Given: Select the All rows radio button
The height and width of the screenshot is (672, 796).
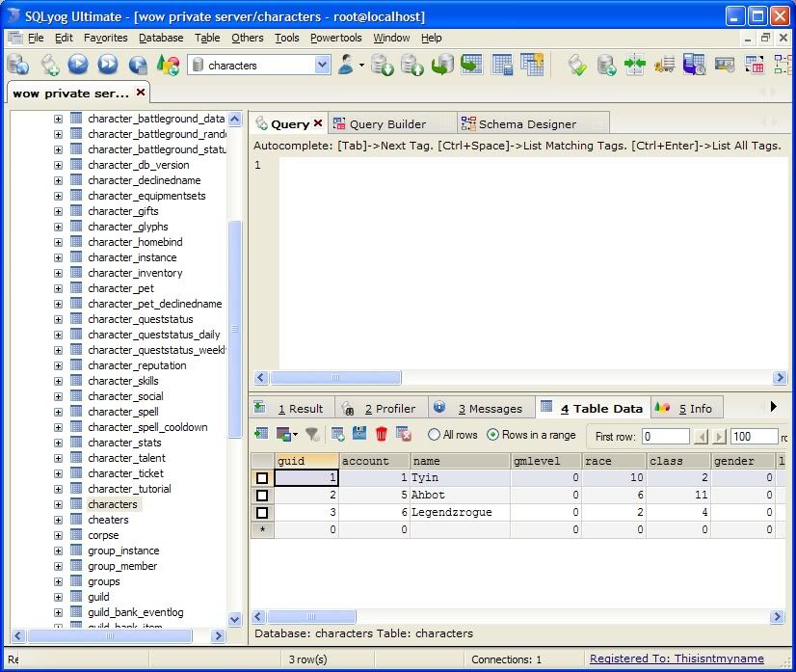Looking at the screenshot, I should (x=434, y=435).
